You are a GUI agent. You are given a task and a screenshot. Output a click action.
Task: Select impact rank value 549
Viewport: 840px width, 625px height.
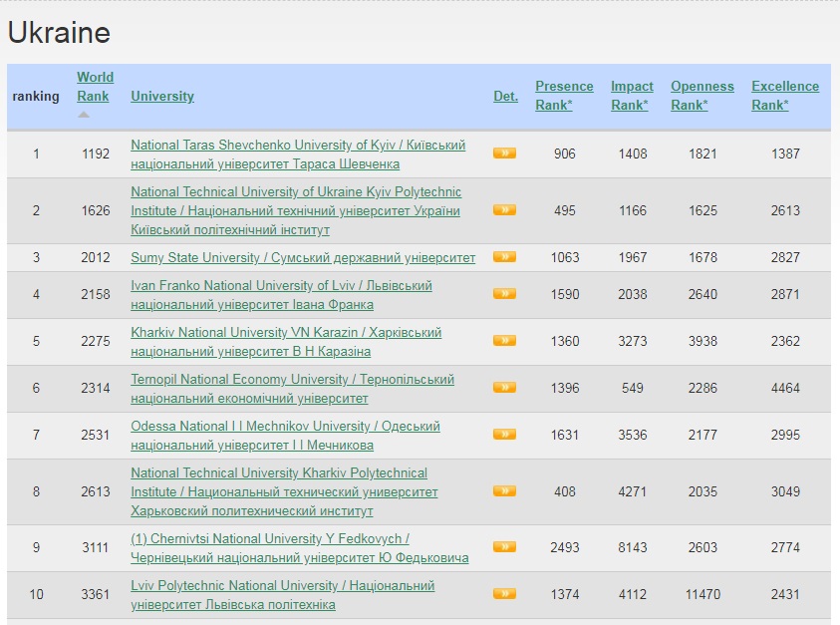tap(632, 388)
